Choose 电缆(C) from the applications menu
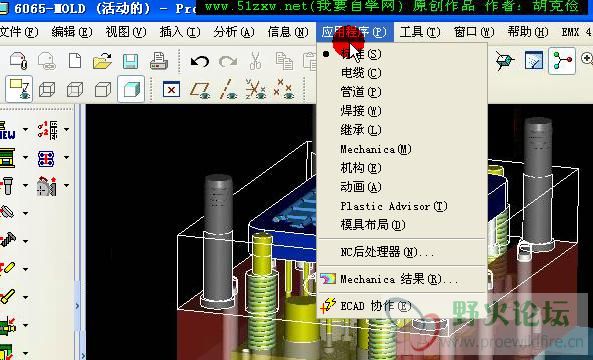 point(402,73)
